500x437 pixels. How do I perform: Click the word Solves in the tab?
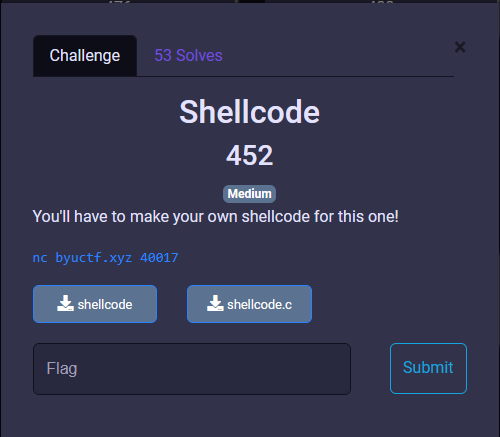coord(199,55)
